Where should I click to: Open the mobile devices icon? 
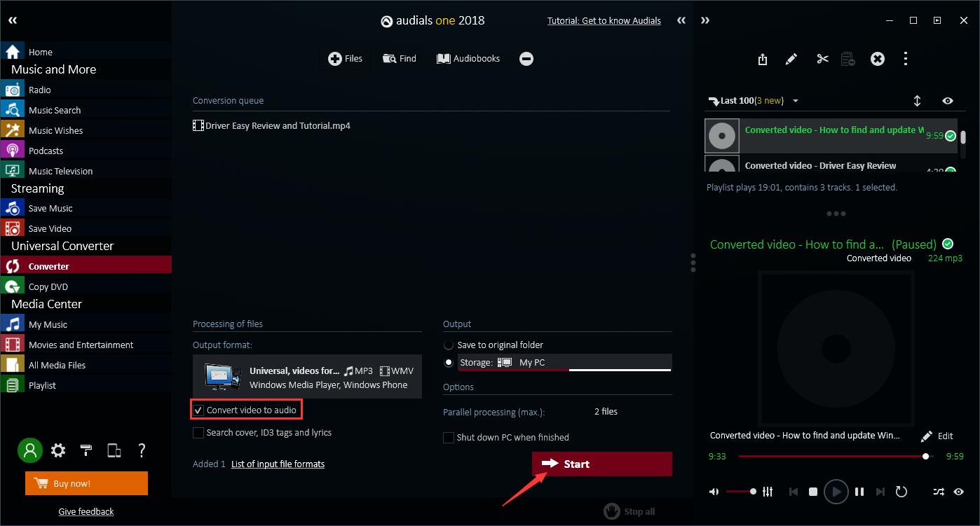(114, 450)
